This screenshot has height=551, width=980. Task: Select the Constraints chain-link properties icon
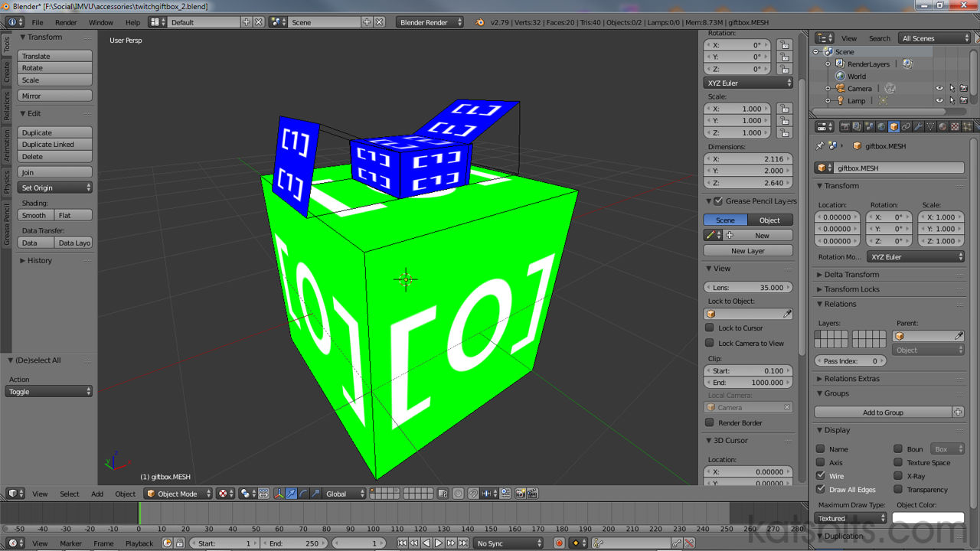pos(906,126)
